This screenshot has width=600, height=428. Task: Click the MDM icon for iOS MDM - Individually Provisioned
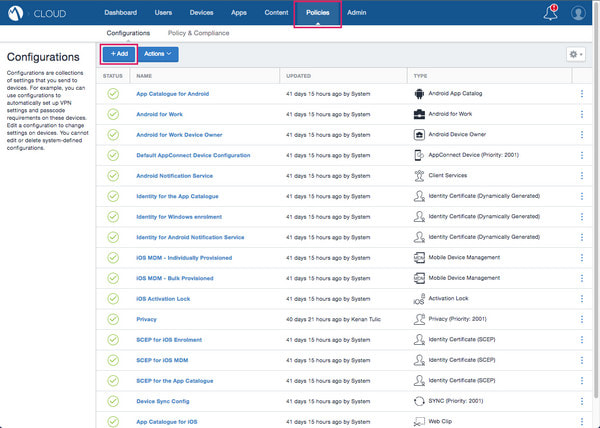[419, 257]
